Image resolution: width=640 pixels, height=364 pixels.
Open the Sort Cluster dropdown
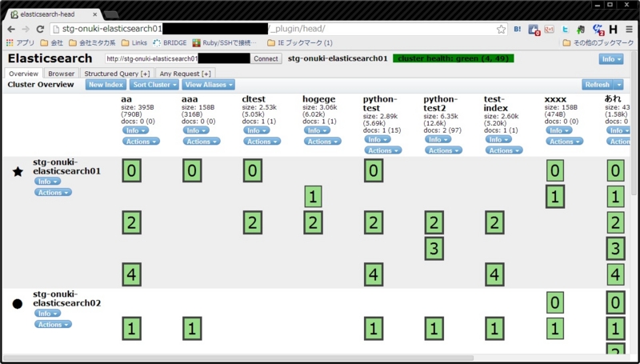click(154, 85)
